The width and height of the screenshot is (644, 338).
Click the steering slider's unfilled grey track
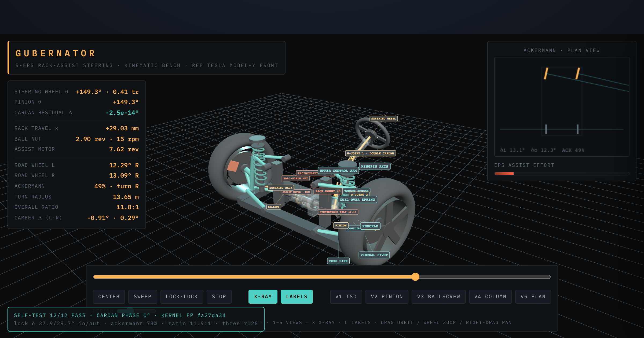pos(485,277)
